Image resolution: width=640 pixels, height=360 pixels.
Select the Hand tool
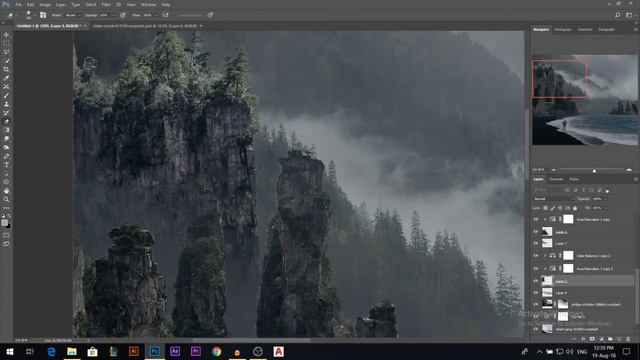coord(6,191)
